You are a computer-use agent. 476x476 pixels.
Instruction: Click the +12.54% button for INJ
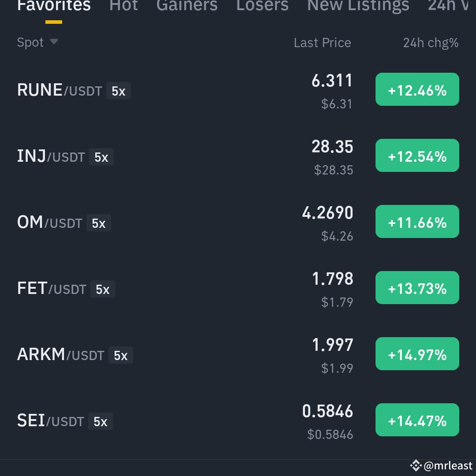click(417, 155)
